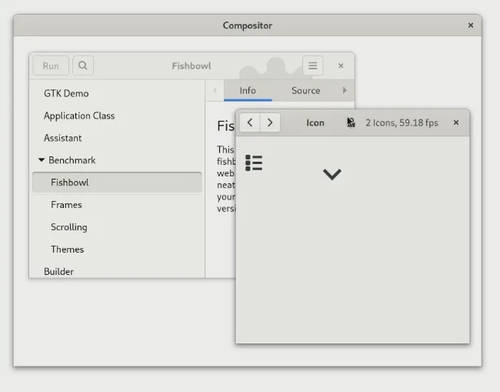Image resolution: width=500 pixels, height=392 pixels.
Task: Switch to the Source tab
Action: click(x=306, y=90)
